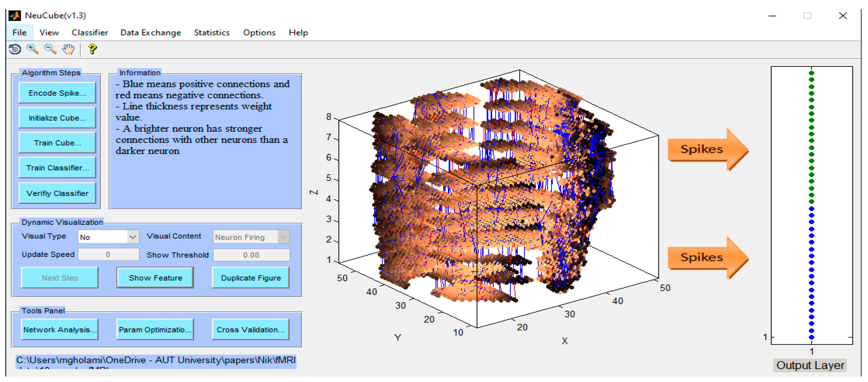Minimize the NeuCube window

(772, 16)
